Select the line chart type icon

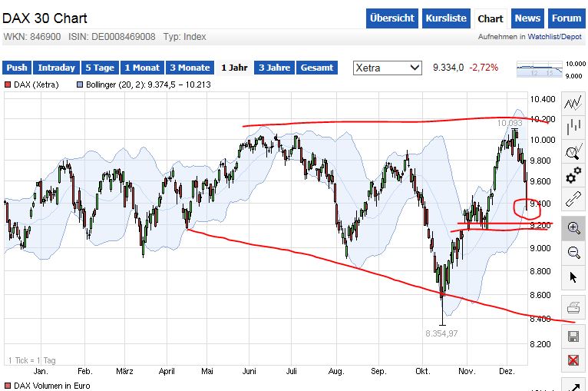tap(573, 104)
